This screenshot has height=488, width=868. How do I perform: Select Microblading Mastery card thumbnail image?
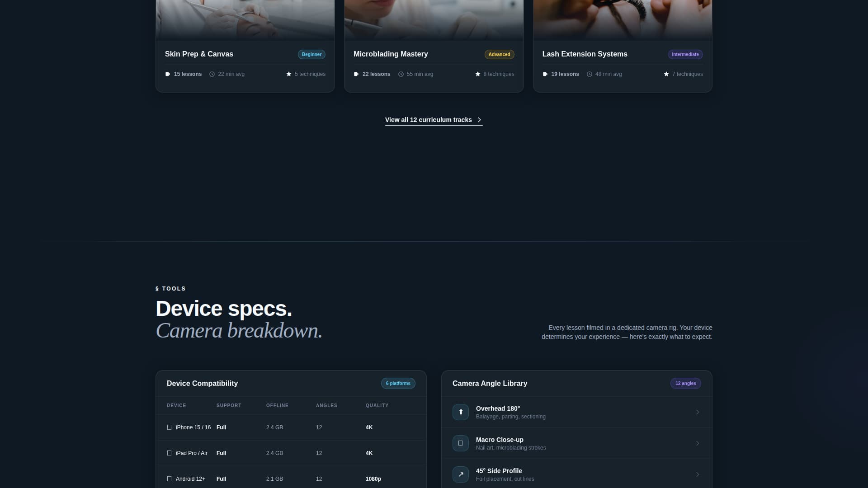(434, 20)
